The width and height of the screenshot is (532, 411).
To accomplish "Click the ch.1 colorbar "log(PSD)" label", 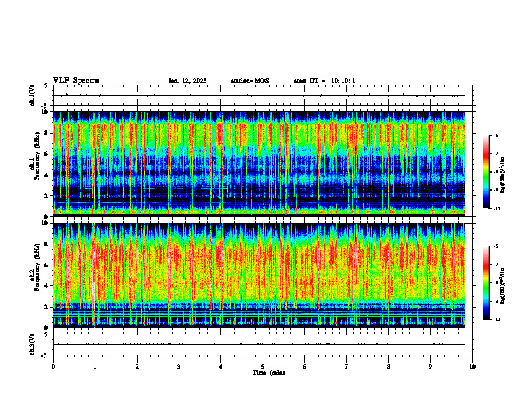I will click(503, 175).
